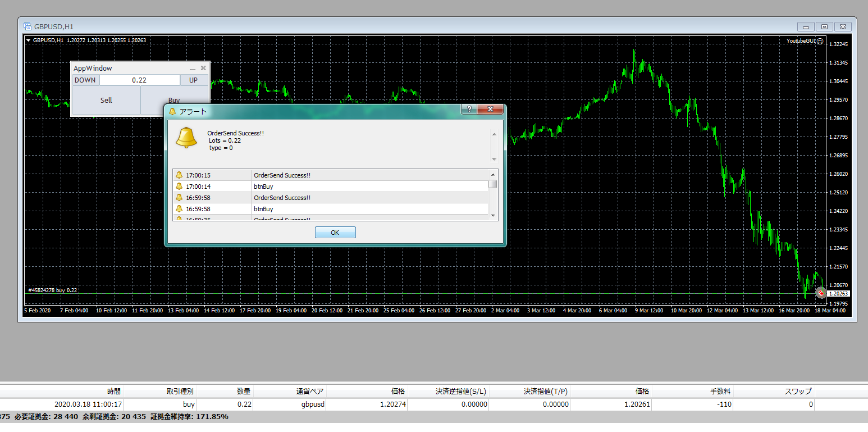Select the 16:59:58 btnBuy row
This screenshot has width=868, height=432.
(x=331, y=209)
